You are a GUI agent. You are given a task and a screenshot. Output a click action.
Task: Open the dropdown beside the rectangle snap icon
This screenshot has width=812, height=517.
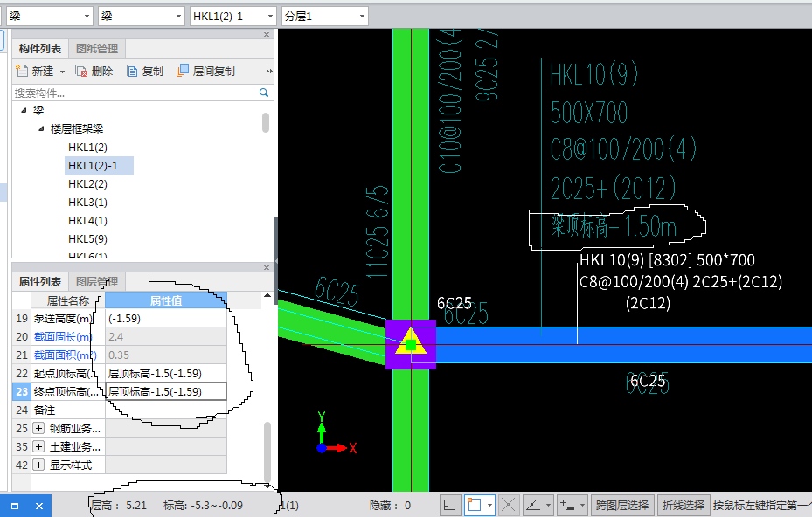coord(489,505)
